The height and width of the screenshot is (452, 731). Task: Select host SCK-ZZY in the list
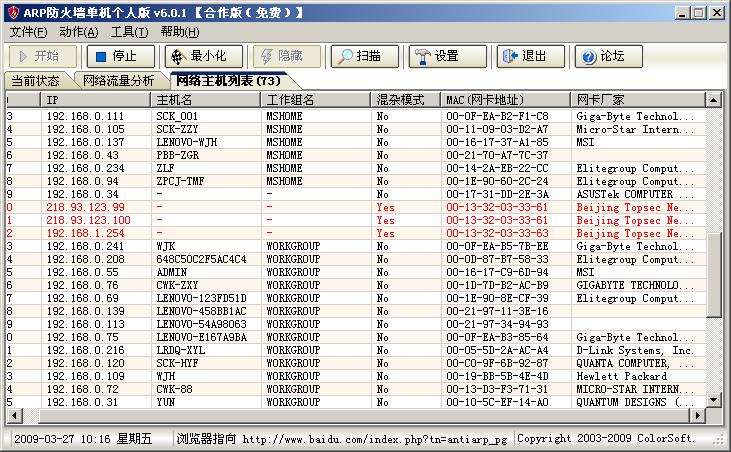tap(356, 129)
